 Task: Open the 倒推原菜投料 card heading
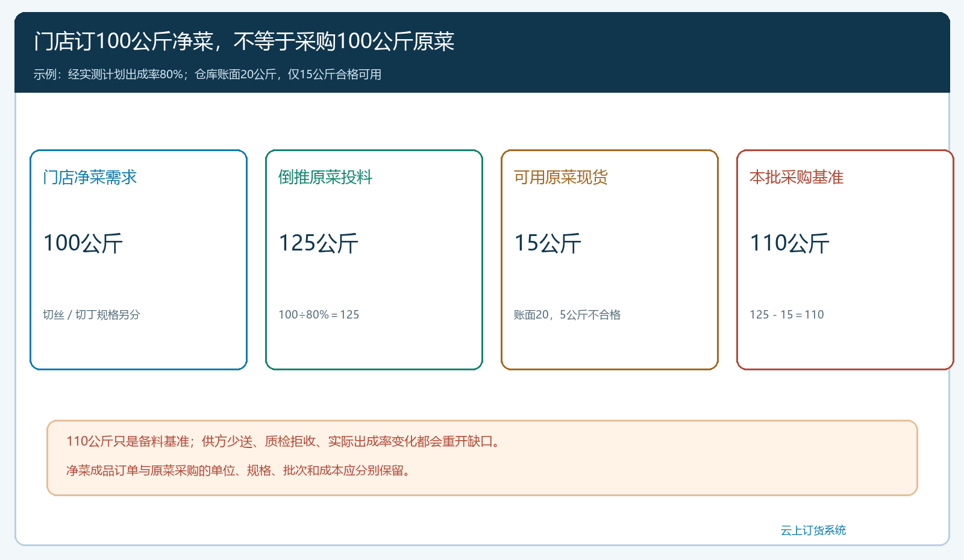tap(325, 177)
